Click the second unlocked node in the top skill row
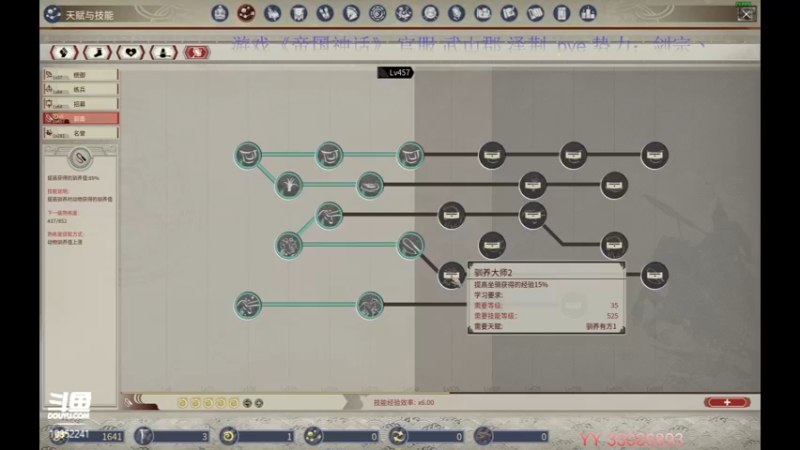Image resolution: width=800 pixels, height=450 pixels. tap(329, 155)
